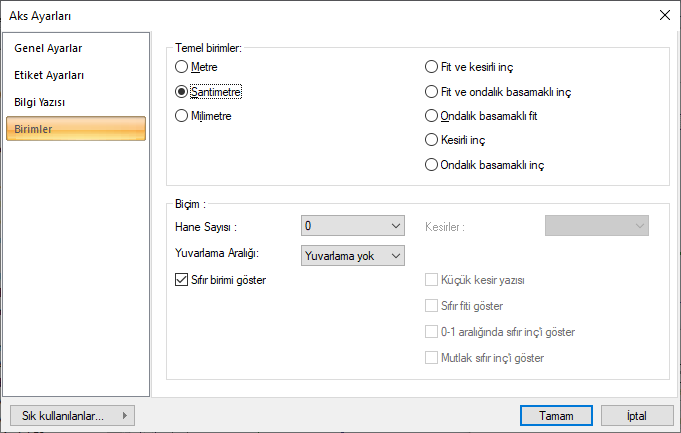
Task: Click the Tamam button
Action: point(556,415)
